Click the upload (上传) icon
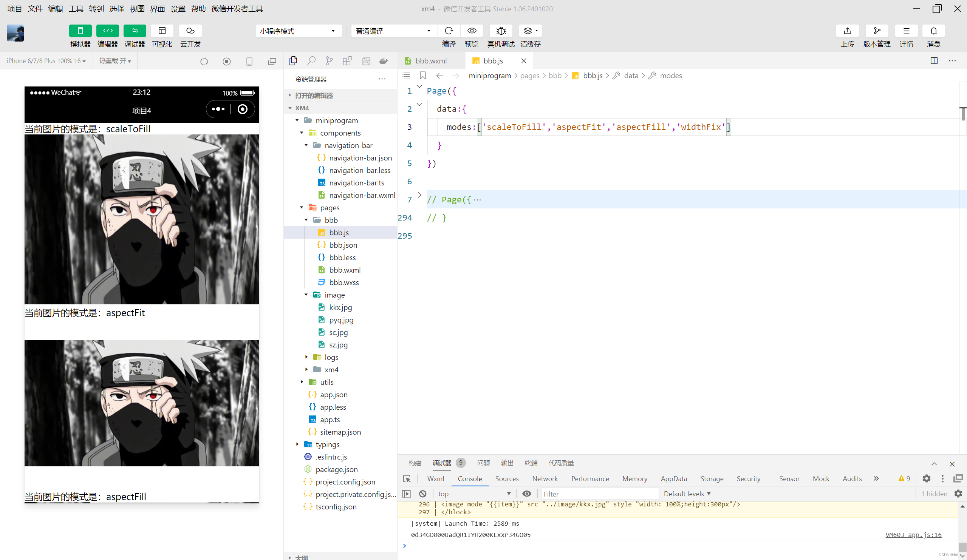Screen dimensions: 967x560 (847, 31)
